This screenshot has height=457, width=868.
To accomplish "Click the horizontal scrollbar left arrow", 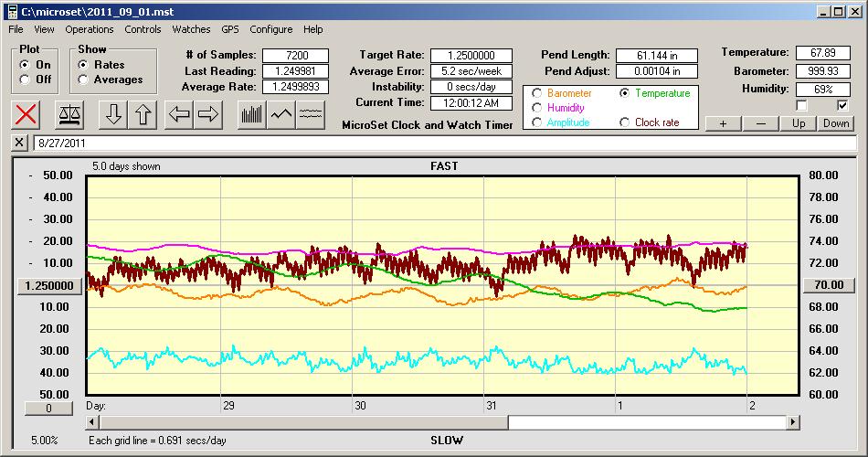I will [x=92, y=422].
